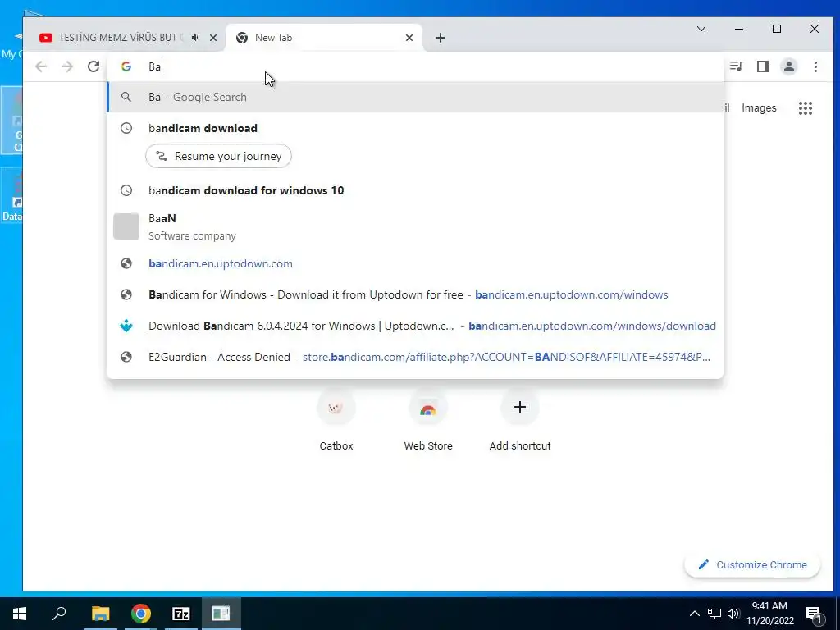Open the clock showing 9:41 AM
This screenshot has height=630, width=840.
(769, 614)
